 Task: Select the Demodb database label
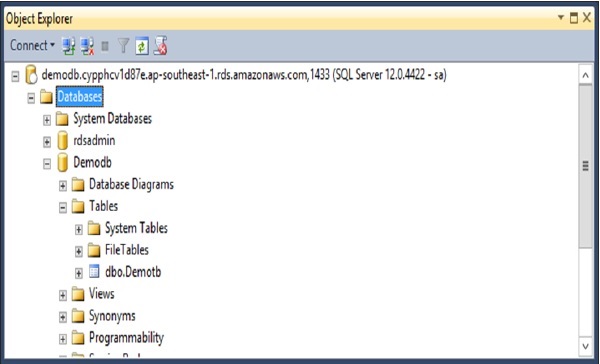pos(92,163)
